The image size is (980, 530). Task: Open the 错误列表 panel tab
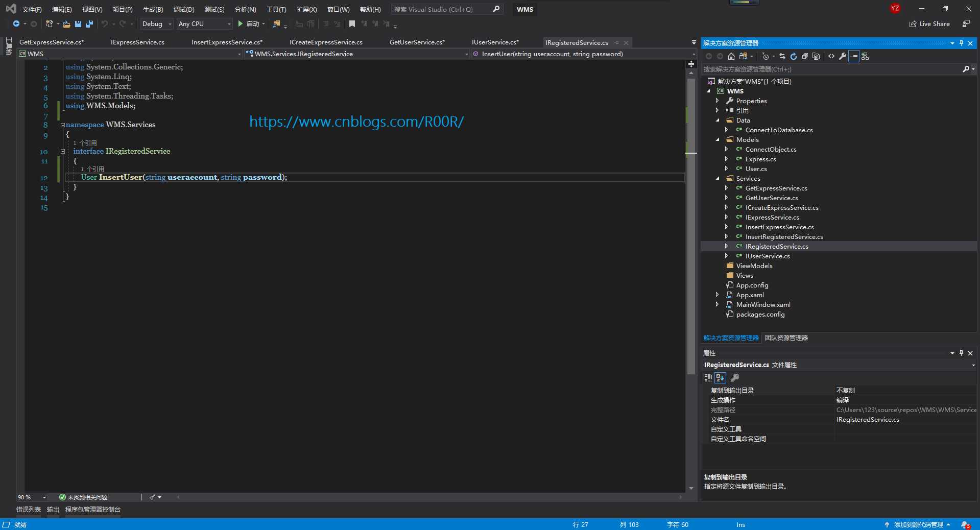pyautogui.click(x=29, y=510)
